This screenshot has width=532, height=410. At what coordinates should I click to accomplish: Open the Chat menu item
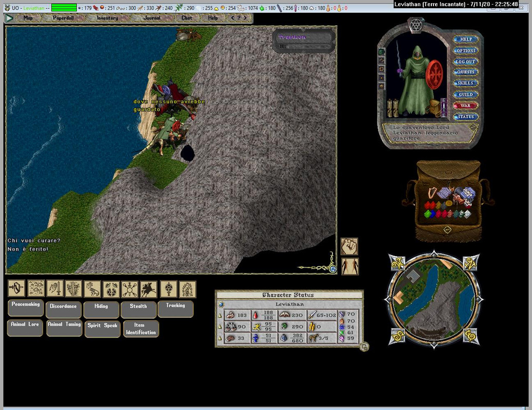(187, 18)
